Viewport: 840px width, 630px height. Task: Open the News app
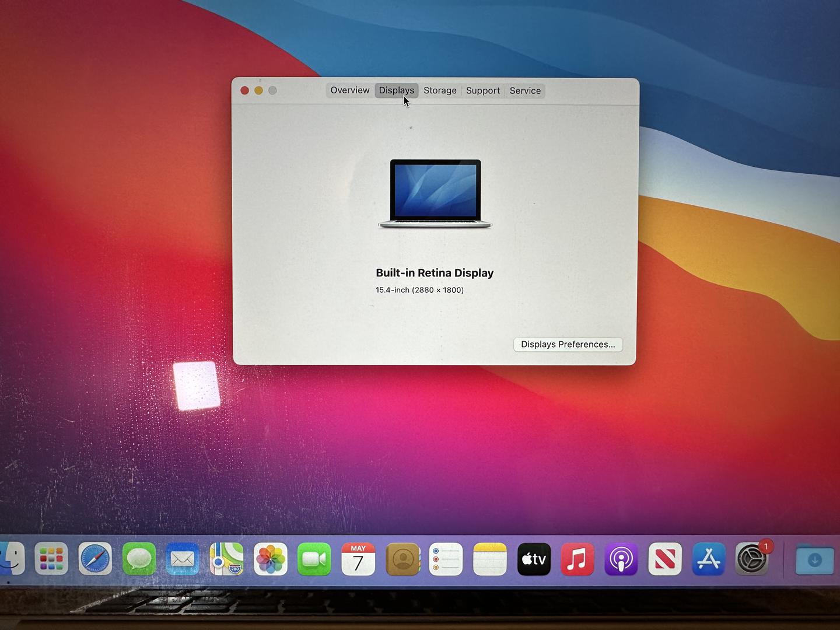tap(665, 559)
